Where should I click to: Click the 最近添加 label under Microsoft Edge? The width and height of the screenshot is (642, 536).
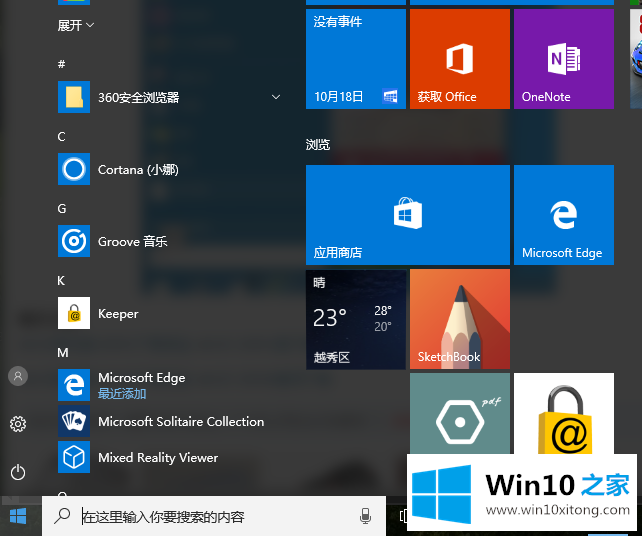coord(122,394)
